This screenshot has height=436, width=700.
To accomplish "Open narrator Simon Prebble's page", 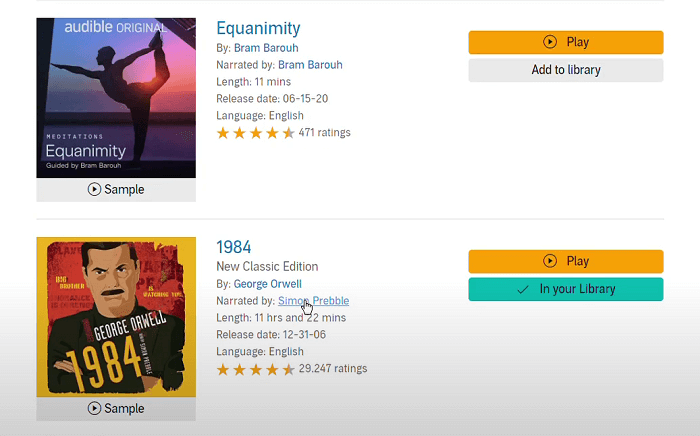I will point(313,301).
